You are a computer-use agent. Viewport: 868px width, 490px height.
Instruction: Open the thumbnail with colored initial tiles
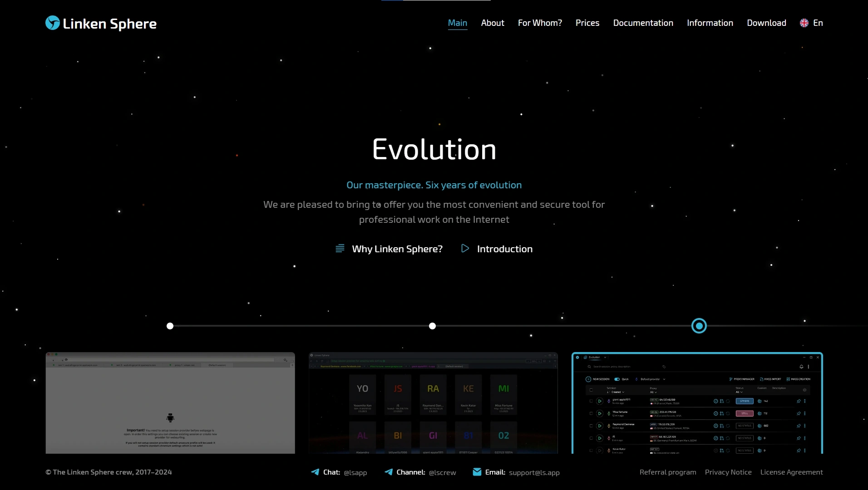[433, 403]
